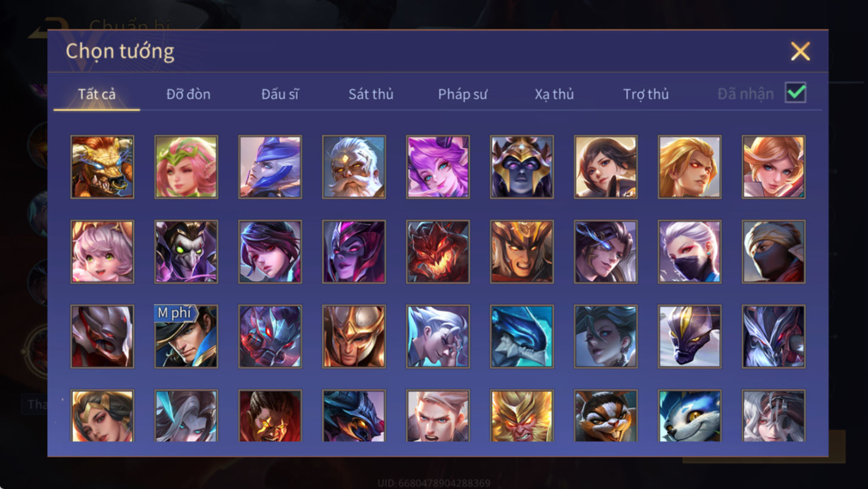The height and width of the screenshot is (489, 868).
Task: Choose the blue wolf cub hero
Action: click(690, 416)
